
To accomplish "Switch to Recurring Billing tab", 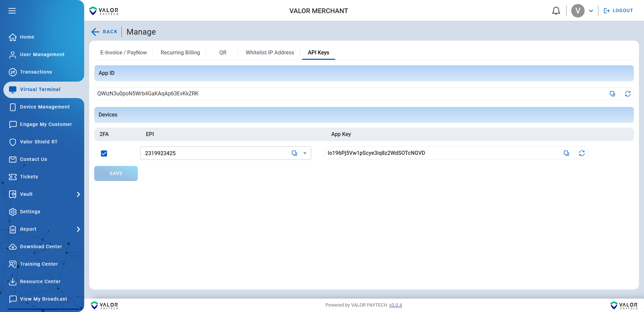I will click(180, 52).
